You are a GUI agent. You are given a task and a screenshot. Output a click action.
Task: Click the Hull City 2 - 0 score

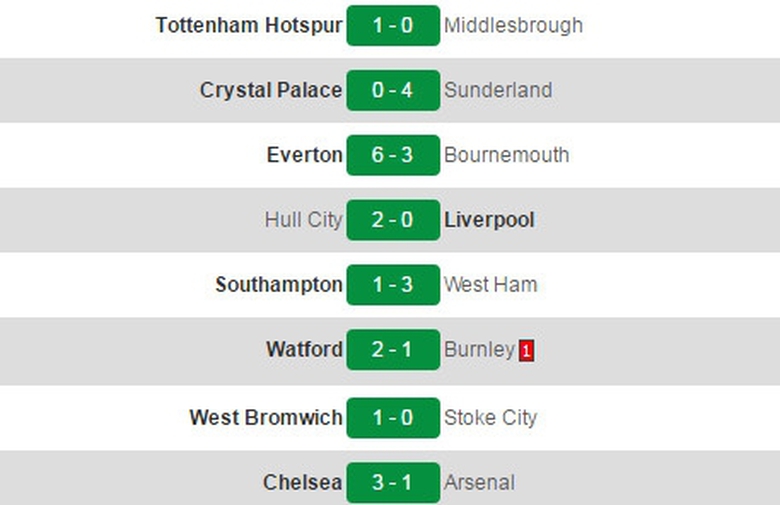coord(393,220)
